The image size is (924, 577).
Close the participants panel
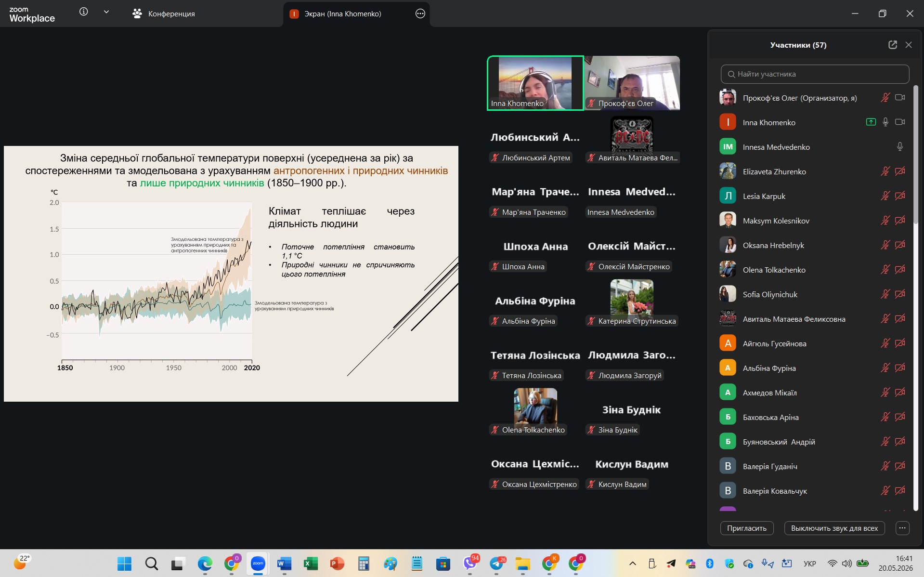pos(909,45)
